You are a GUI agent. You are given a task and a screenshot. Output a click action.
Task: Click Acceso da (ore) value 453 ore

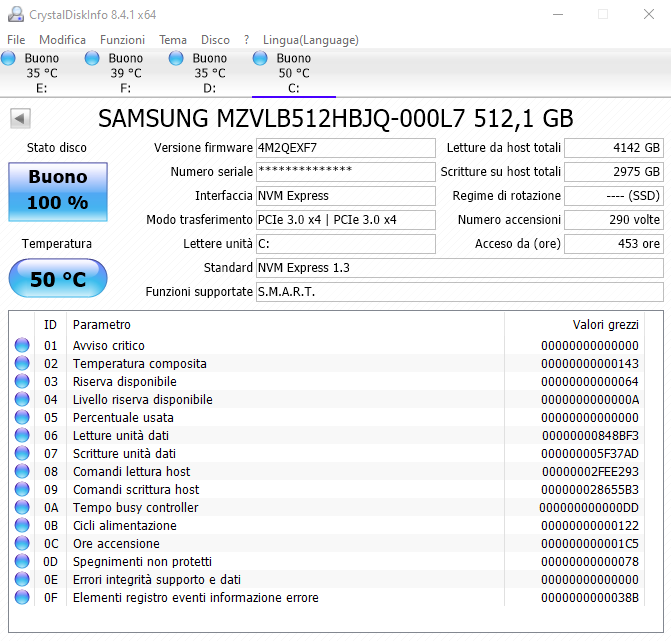pos(614,243)
